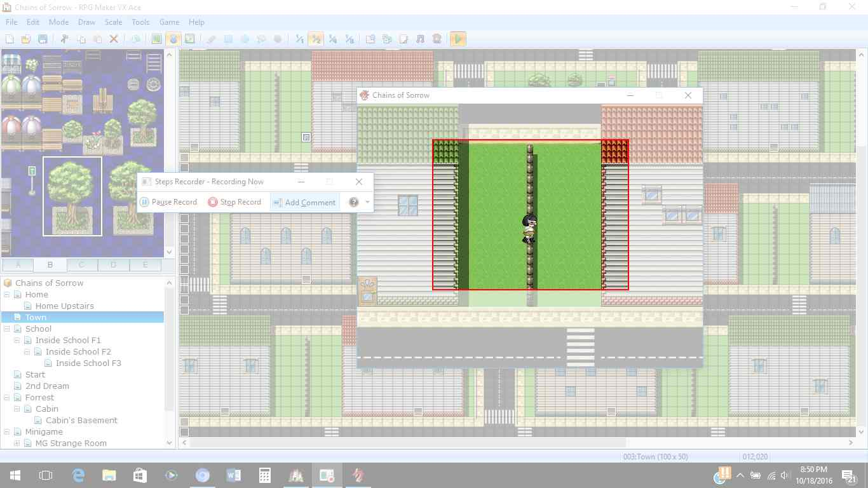Click the Cut toolbar icon
This screenshot has width=868, height=488.
coord(64,39)
